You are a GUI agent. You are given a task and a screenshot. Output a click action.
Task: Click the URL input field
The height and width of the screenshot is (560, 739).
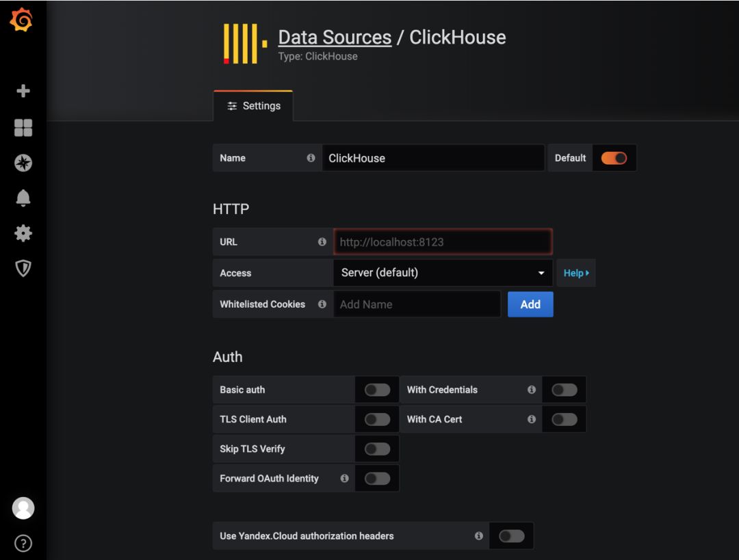(443, 241)
